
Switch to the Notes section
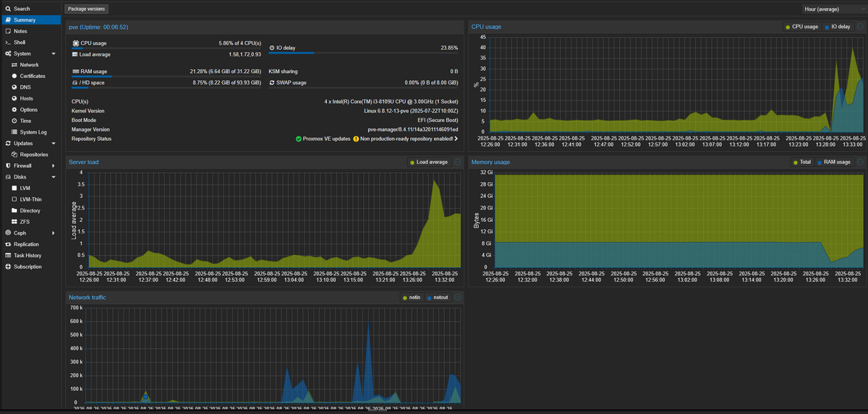(20, 31)
